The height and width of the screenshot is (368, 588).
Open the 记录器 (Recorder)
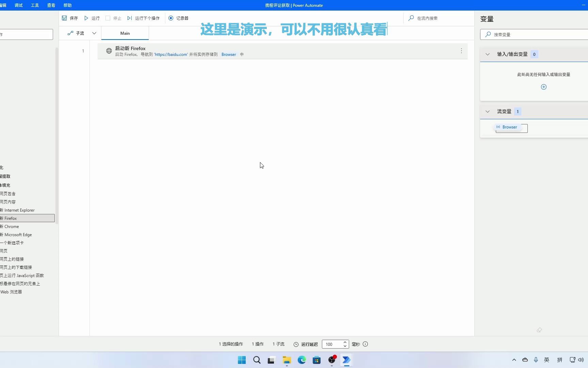click(171, 18)
